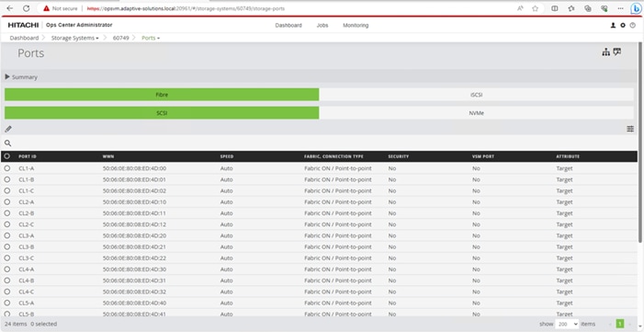Viewport: 644px width, 332px height.
Task: Open the Jobs menu
Action: 322,26
